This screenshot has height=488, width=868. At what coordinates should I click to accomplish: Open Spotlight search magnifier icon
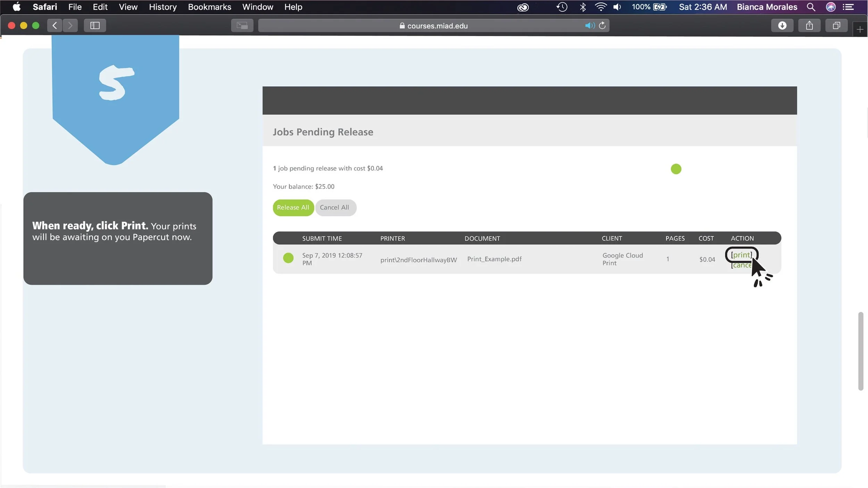pyautogui.click(x=811, y=7)
